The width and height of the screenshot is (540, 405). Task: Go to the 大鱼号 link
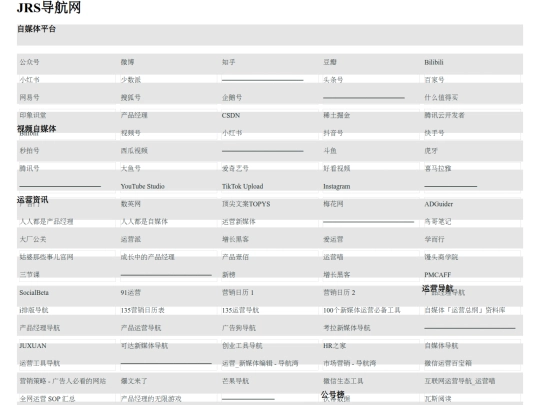coord(131,169)
